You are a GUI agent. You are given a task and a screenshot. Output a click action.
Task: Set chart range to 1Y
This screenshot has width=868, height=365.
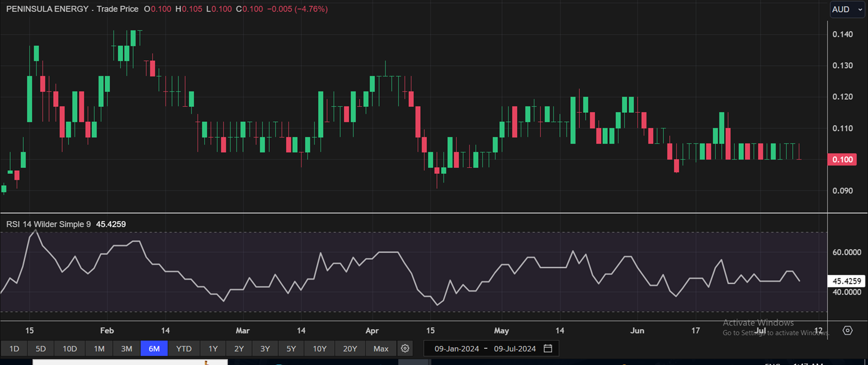click(213, 348)
